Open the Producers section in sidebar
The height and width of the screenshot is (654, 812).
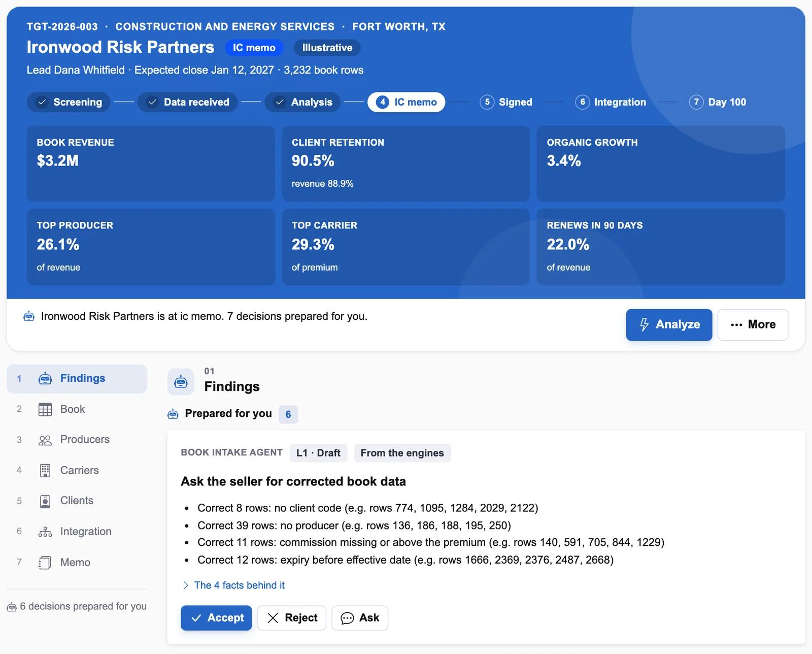[77, 440]
